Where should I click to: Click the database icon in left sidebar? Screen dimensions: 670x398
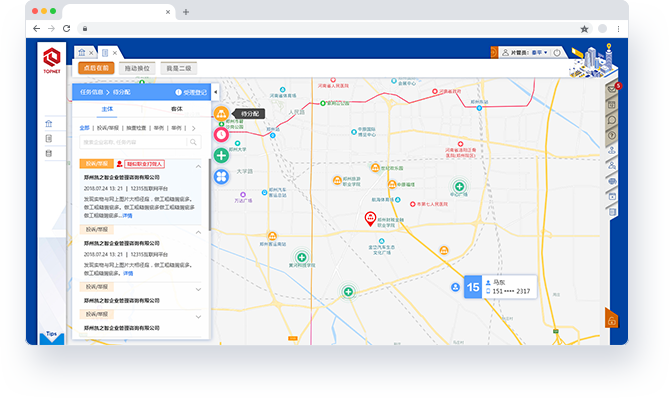click(x=49, y=153)
